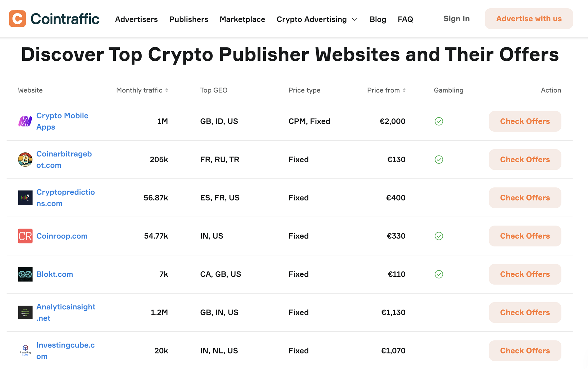The image size is (588, 369).
Task: Sort by Monthly traffic column arrows
Action: point(167,90)
